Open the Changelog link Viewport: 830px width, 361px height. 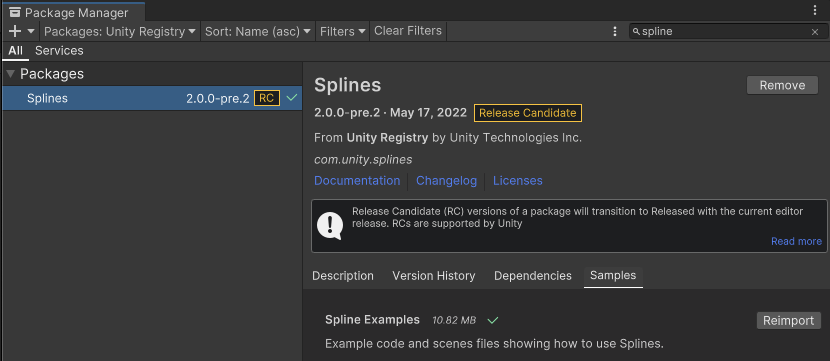point(446,180)
